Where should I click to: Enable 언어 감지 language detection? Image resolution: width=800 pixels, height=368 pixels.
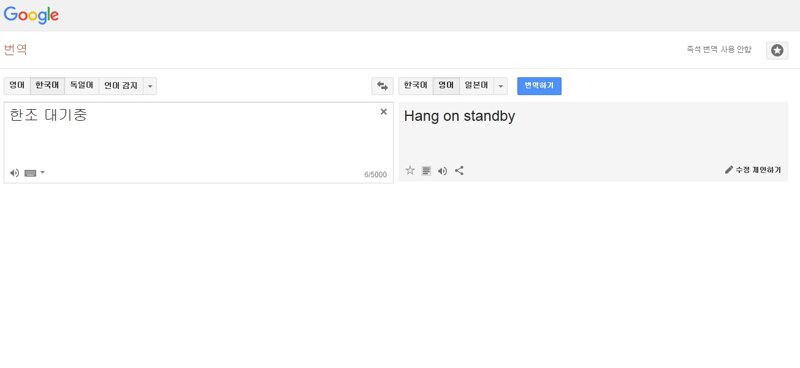pyautogui.click(x=121, y=86)
